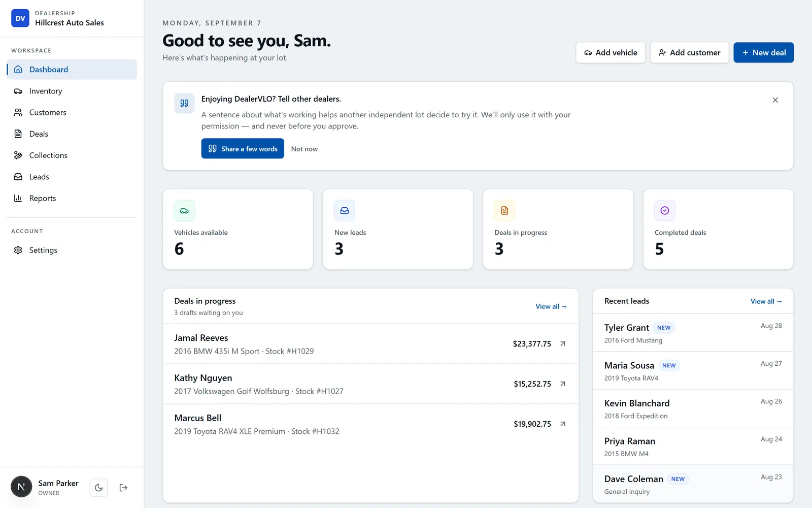Click Share a few words button

tap(243, 149)
